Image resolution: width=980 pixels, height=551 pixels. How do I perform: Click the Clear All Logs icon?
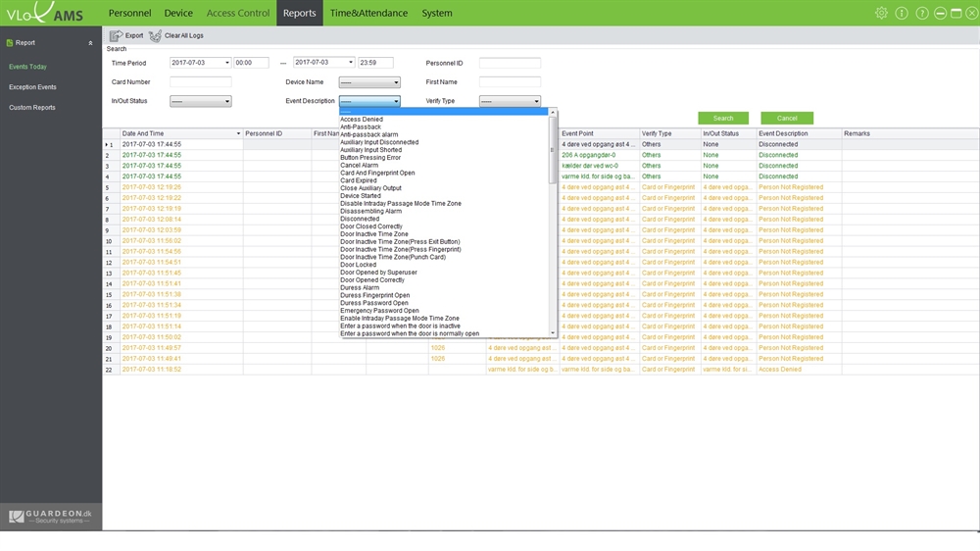[x=155, y=35]
